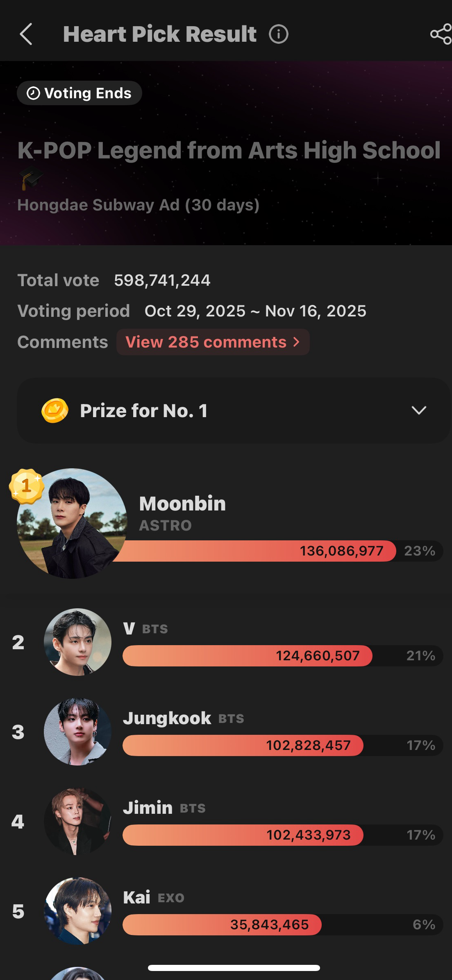
Task: Open Moonbin's profile photo
Action: tap(72, 524)
